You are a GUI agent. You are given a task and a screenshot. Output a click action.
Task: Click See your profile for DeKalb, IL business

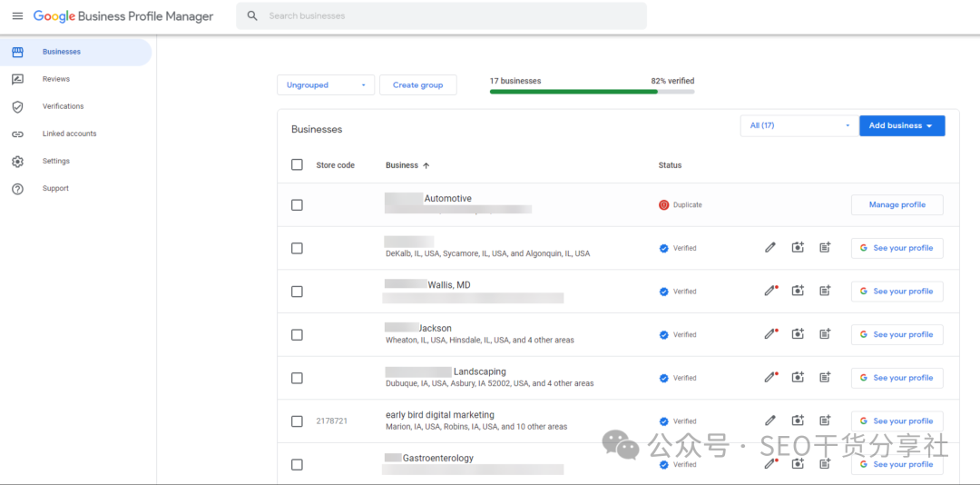coord(897,248)
